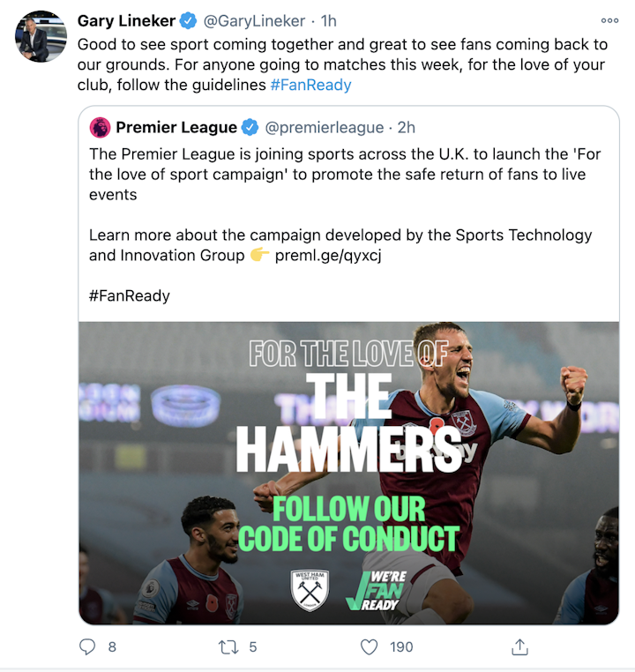Click the #FanReady hashtag in quoted tweet

(130, 295)
